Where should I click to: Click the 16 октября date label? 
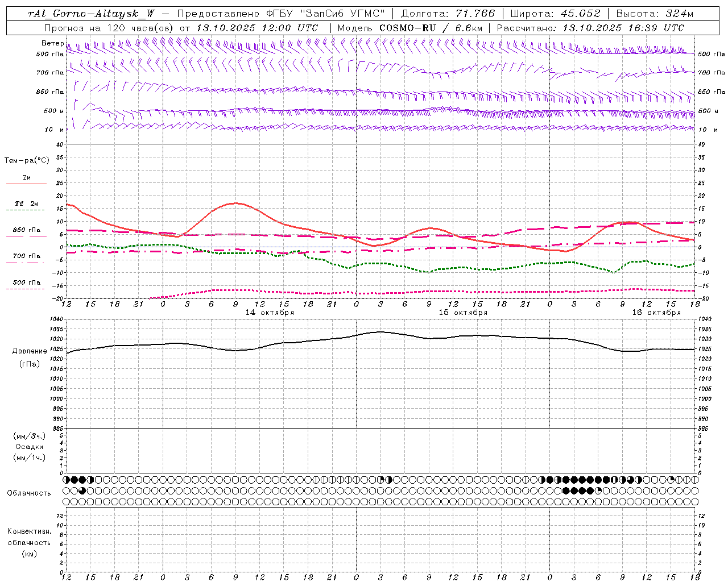pos(656,312)
